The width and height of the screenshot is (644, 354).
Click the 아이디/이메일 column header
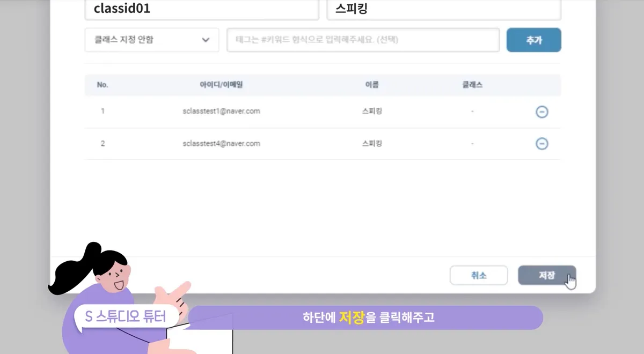221,85
